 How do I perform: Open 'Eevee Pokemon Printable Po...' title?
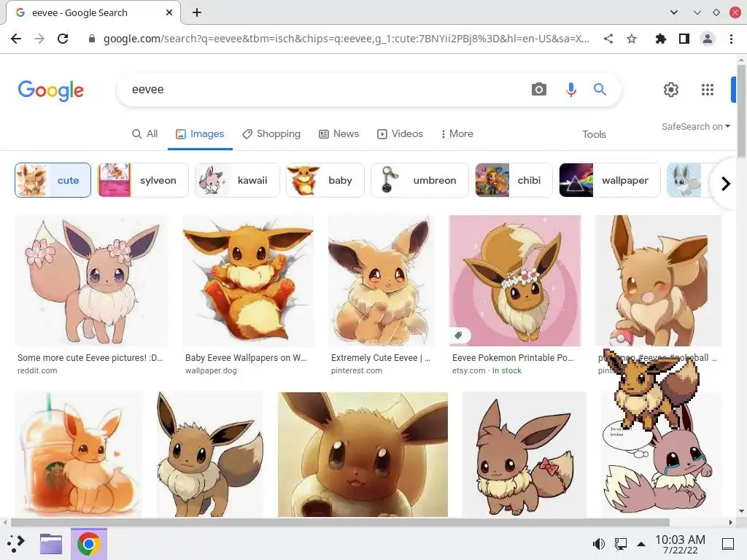tap(513, 357)
